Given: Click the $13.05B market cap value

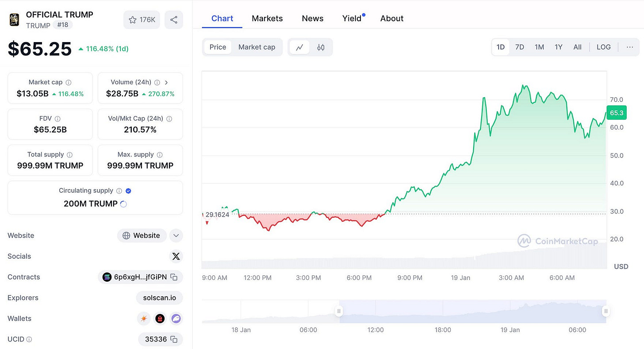Looking at the screenshot, I should [x=32, y=94].
